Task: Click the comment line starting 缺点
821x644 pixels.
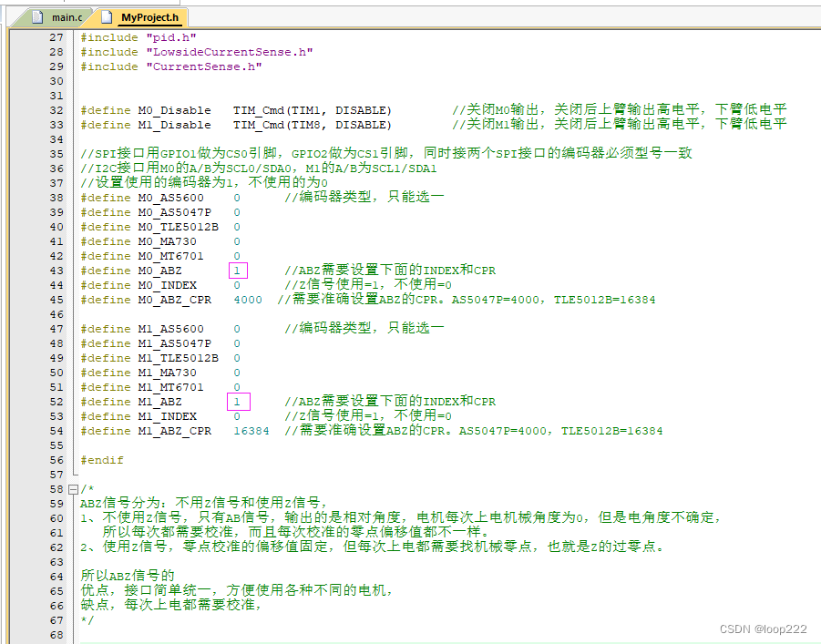Action: pos(171,605)
